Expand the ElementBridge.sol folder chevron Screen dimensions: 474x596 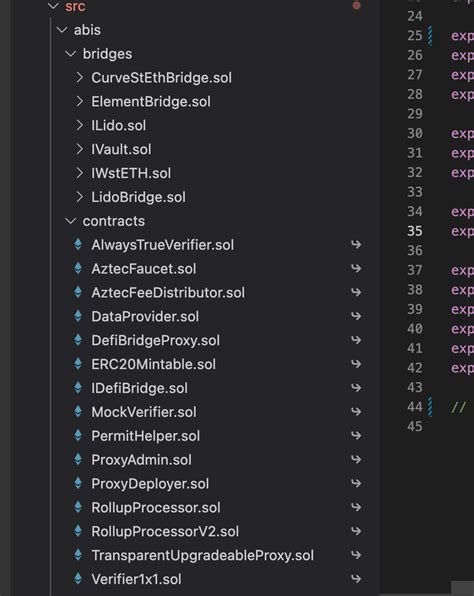(79, 101)
